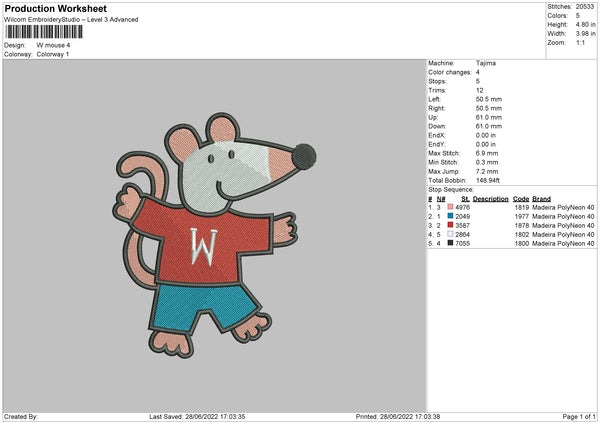Click the Up value "61.0 mm"
The width and height of the screenshot is (600, 424).
click(x=489, y=117)
